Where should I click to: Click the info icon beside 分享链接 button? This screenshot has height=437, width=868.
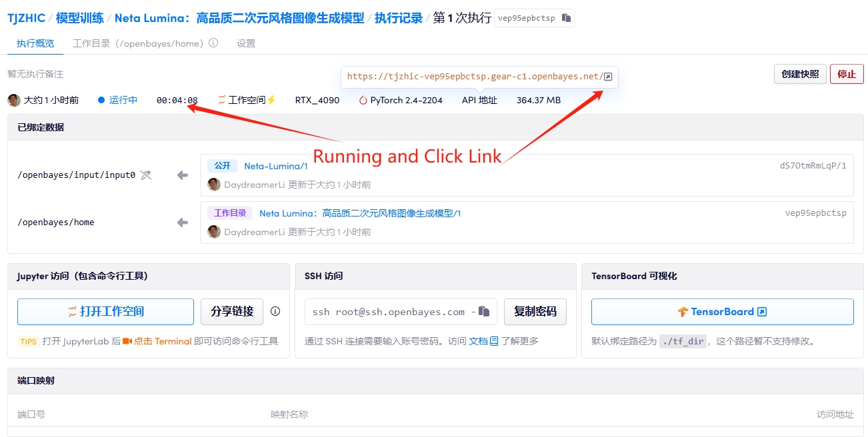275,311
